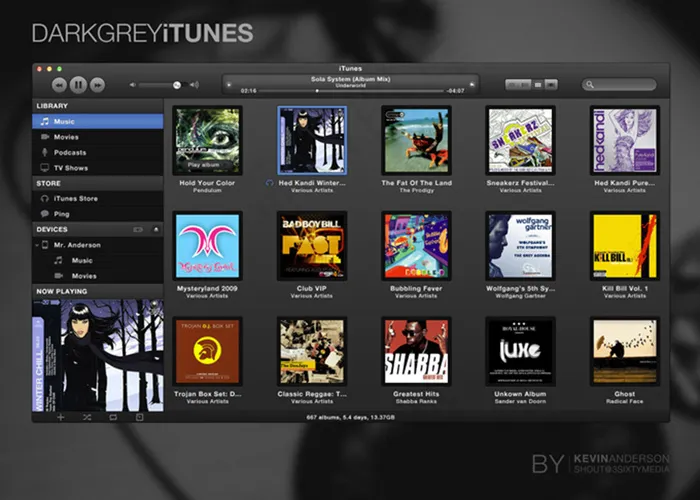
Task: Click the song progress bar
Action: (x=351, y=91)
